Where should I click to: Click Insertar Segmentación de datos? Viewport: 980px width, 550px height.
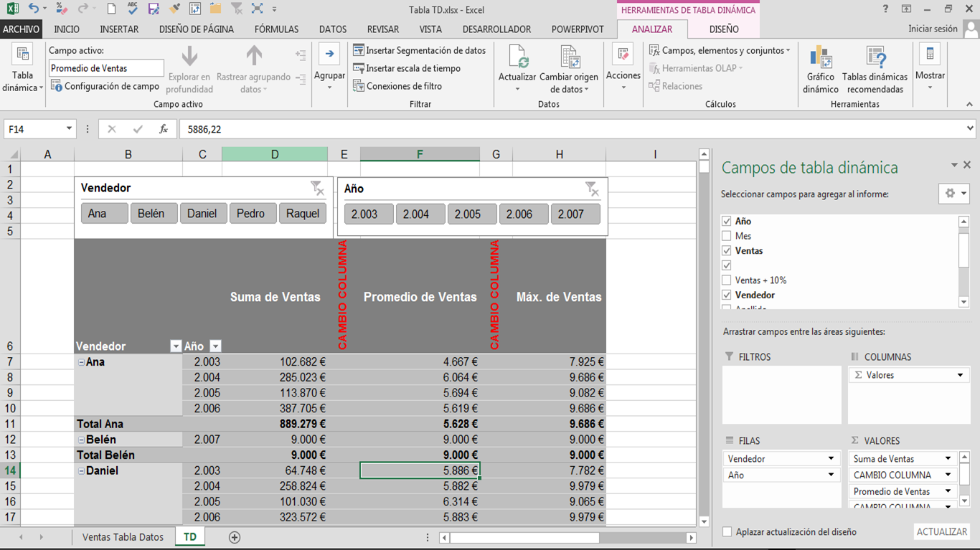pyautogui.click(x=420, y=50)
